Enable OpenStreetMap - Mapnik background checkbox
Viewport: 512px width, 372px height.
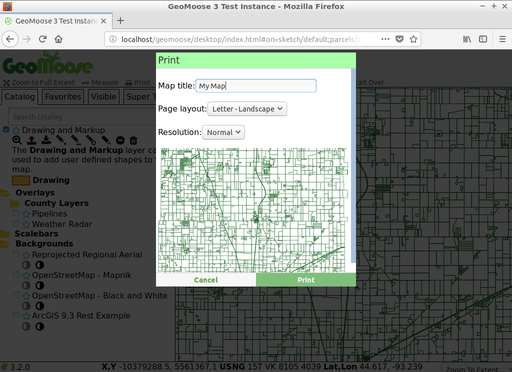pos(16,274)
